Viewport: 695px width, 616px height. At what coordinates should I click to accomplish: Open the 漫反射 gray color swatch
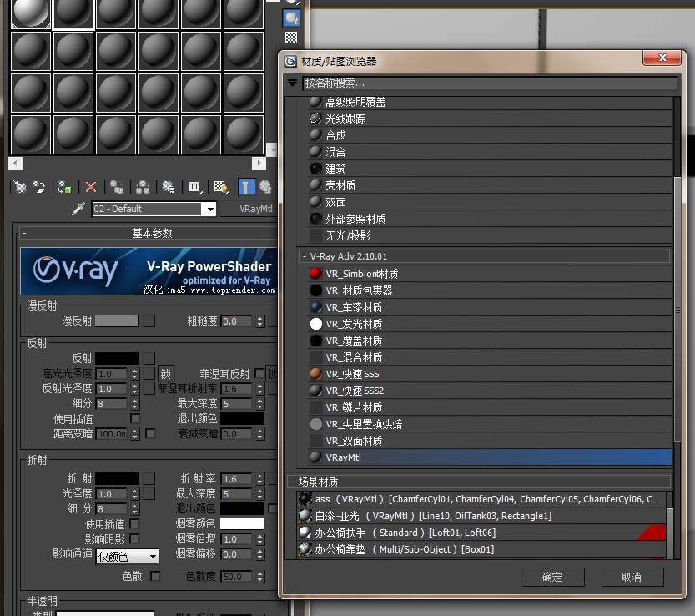117,321
